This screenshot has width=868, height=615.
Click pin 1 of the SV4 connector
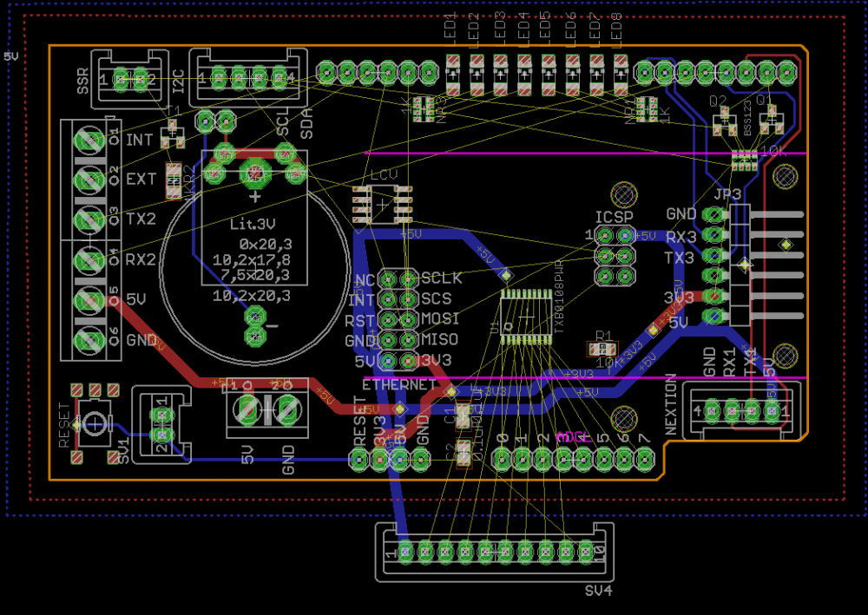point(405,552)
